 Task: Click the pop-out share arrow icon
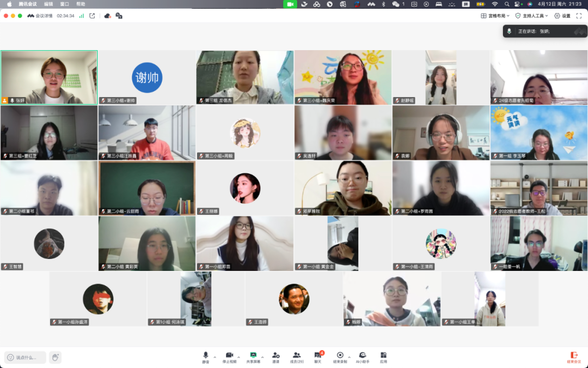(x=92, y=16)
